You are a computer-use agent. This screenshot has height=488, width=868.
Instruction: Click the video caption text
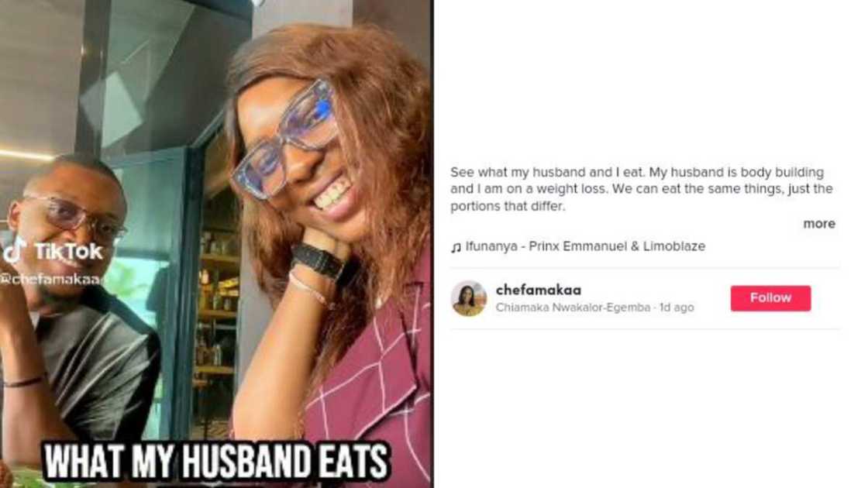(x=641, y=189)
